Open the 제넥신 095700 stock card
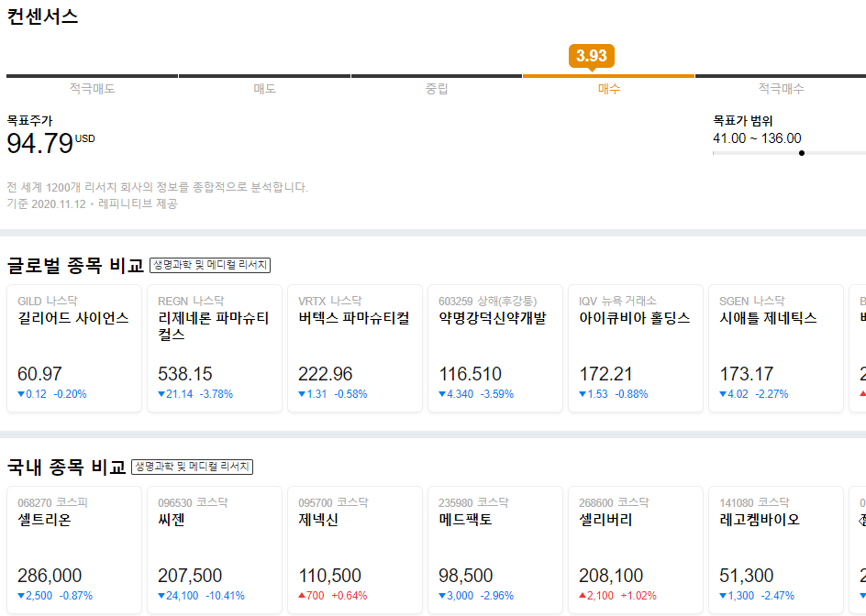The width and height of the screenshot is (866, 616). point(355,550)
